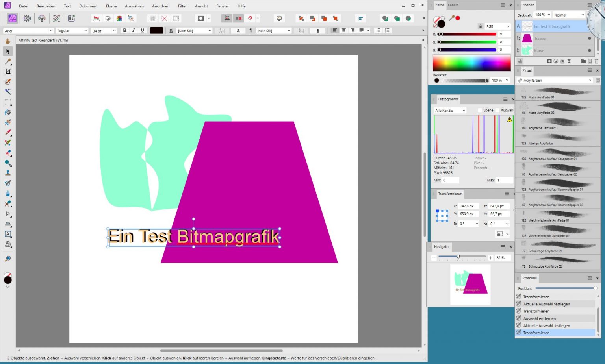605x364 pixels.
Task: Toggle visibility of the Kurve layer
Action: [x=589, y=50]
